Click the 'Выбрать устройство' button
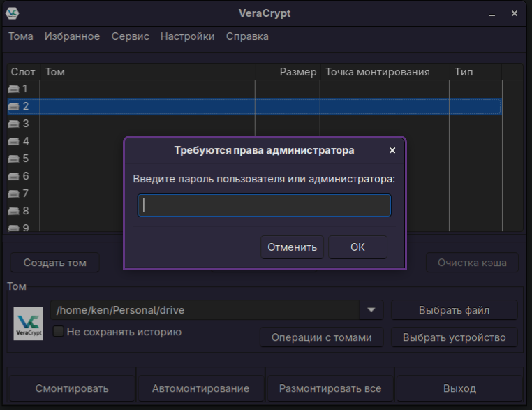 [x=455, y=337]
